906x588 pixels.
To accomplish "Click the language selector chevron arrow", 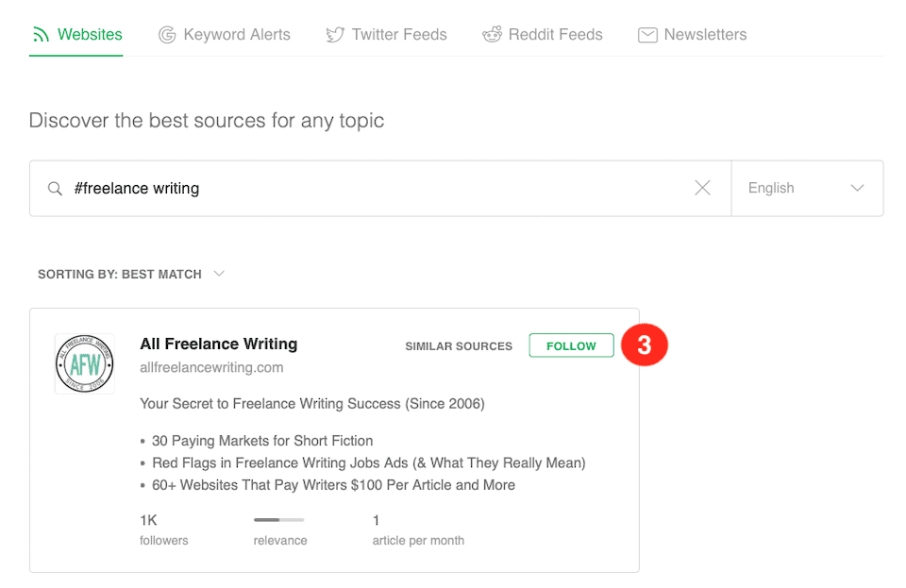I will tap(858, 188).
